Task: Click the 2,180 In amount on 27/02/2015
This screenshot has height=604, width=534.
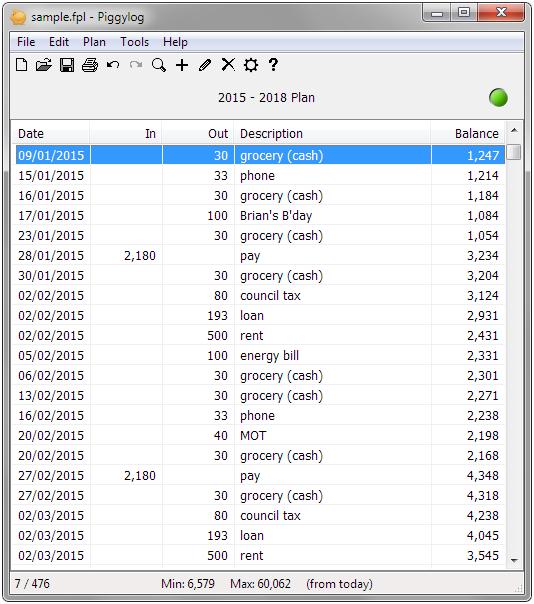Action: tap(139, 476)
